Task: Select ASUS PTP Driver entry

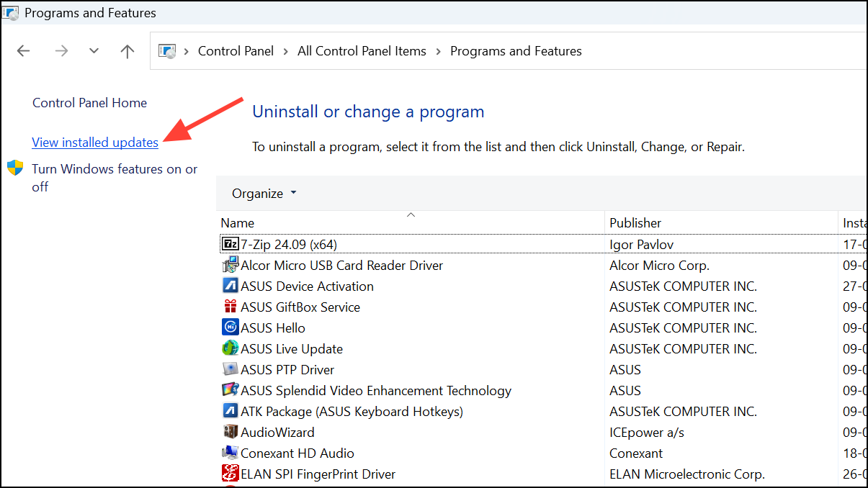Action: pos(287,369)
